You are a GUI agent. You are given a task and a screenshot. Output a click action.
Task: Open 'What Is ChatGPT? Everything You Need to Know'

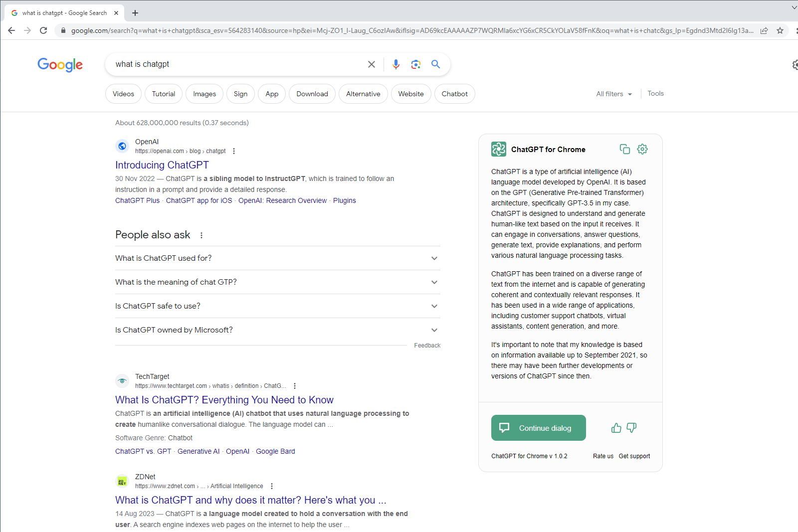click(x=224, y=400)
